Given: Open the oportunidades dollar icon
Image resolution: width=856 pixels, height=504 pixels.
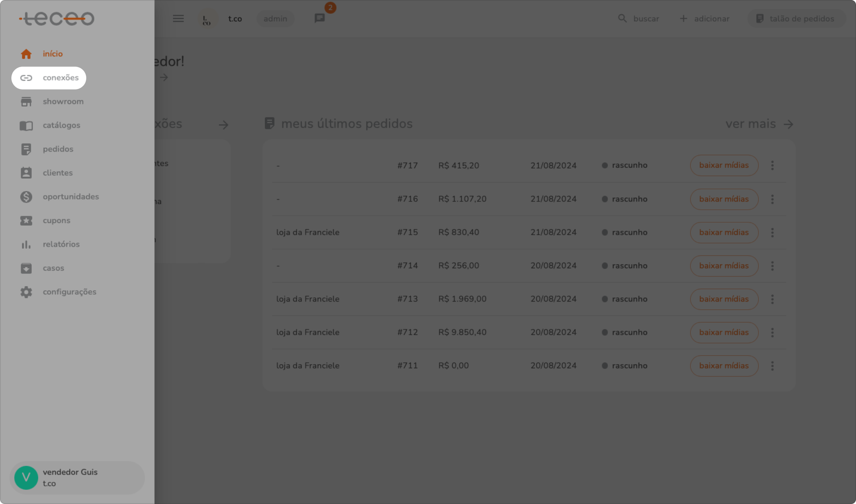Looking at the screenshot, I should pos(26,197).
